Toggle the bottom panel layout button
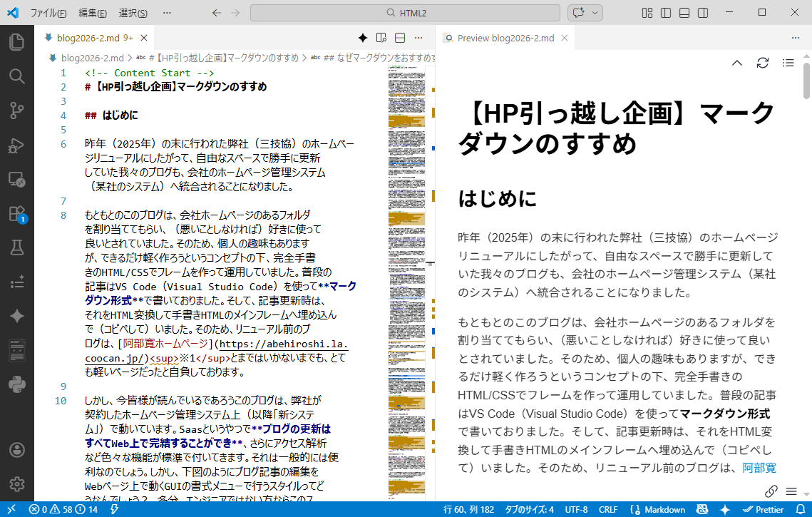Image resolution: width=812 pixels, height=517 pixels. pyautogui.click(x=684, y=13)
